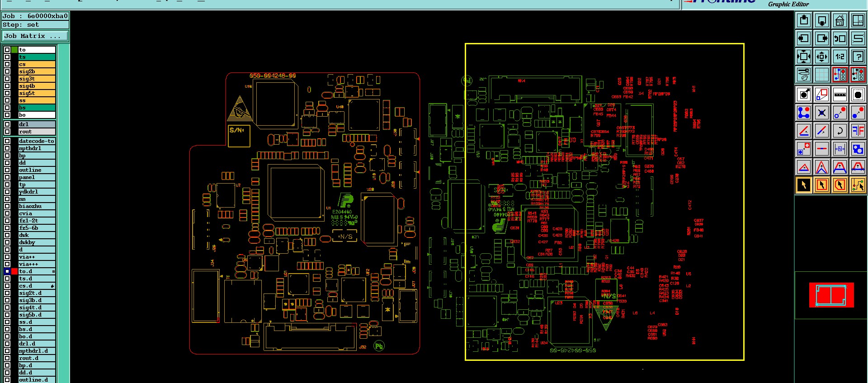Click the blue dot X delete icon
This screenshot has height=383, width=868.
coord(822,113)
